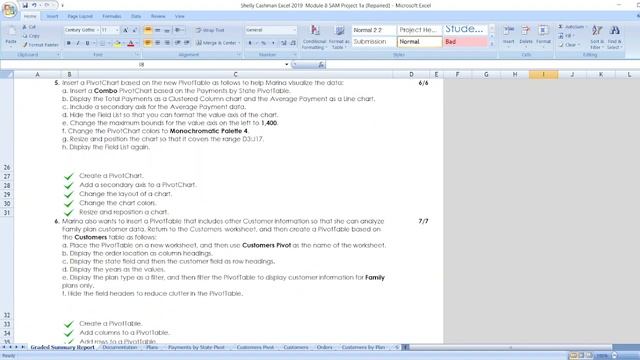Screen dimensions: 640x360
Task: Cut the selection
Action: coord(29,27)
